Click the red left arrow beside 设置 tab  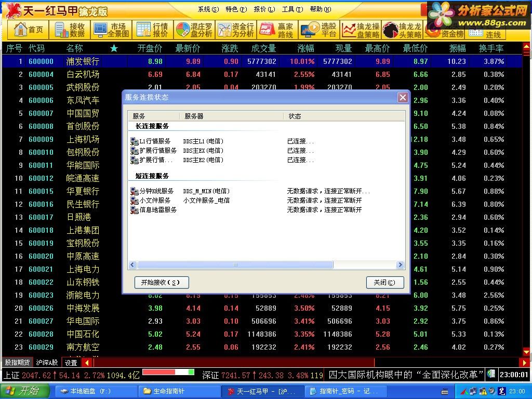click(87, 363)
